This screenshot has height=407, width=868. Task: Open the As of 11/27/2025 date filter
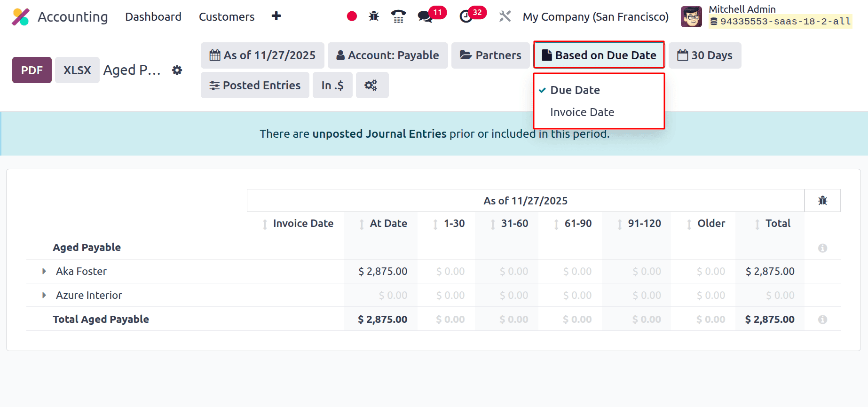[262, 55]
